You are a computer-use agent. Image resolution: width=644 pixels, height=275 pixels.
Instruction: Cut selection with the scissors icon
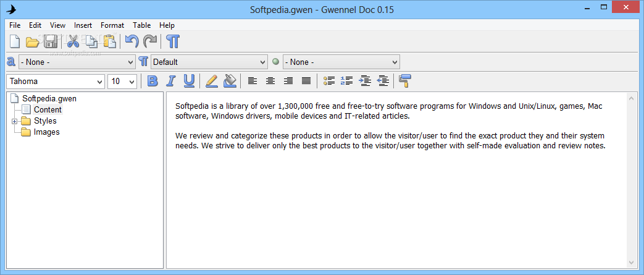pyautogui.click(x=73, y=41)
